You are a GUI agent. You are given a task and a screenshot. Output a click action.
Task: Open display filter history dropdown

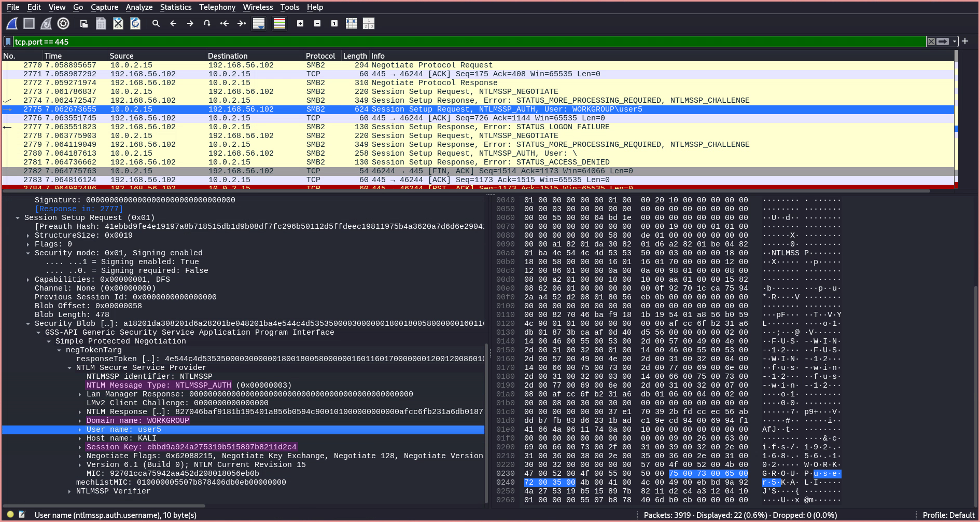click(x=955, y=42)
